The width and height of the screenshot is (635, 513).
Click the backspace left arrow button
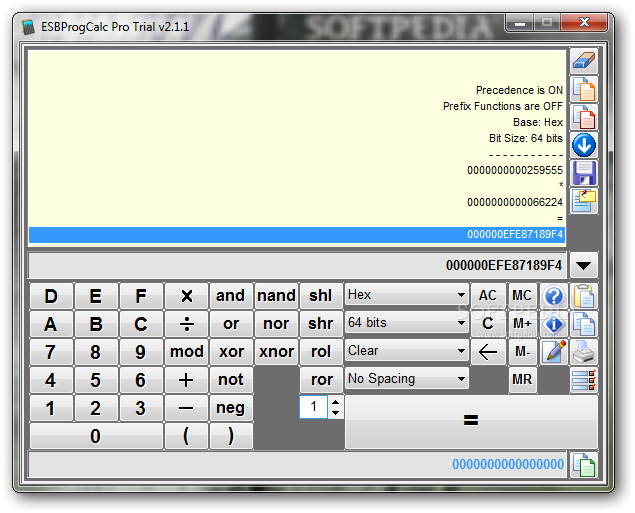pyautogui.click(x=488, y=351)
